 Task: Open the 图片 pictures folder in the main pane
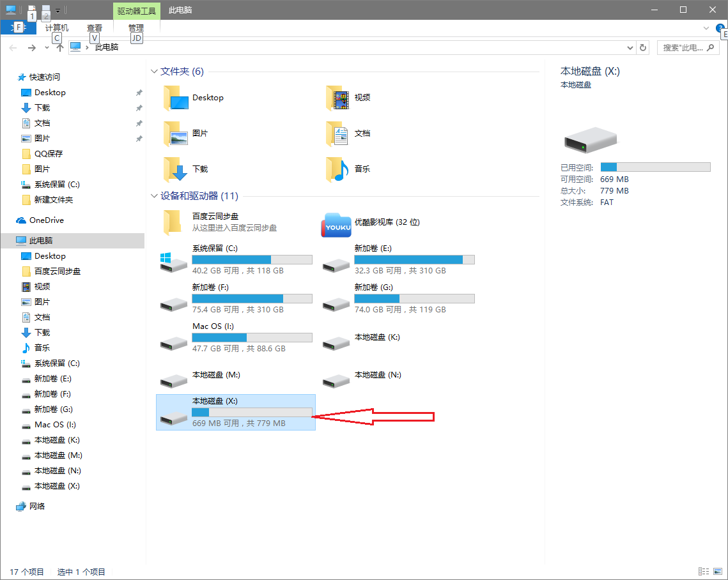(x=186, y=134)
